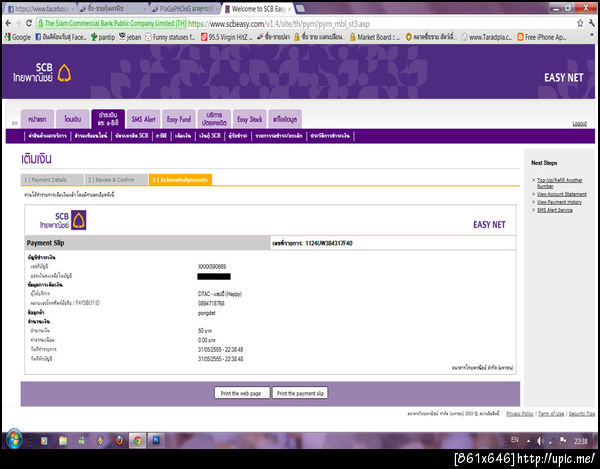Click the customer name pongdet
The image size is (600, 469).
click(207, 313)
